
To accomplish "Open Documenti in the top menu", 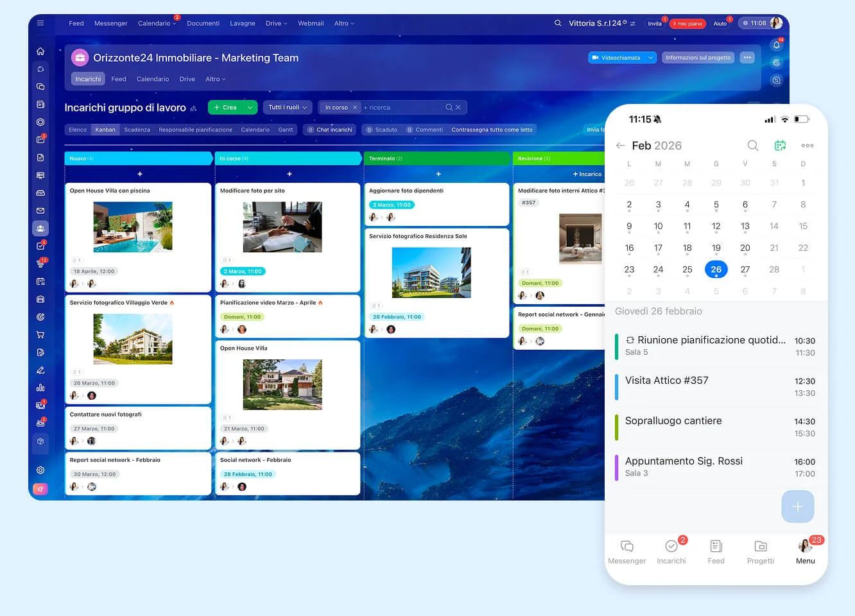I will click(x=203, y=23).
